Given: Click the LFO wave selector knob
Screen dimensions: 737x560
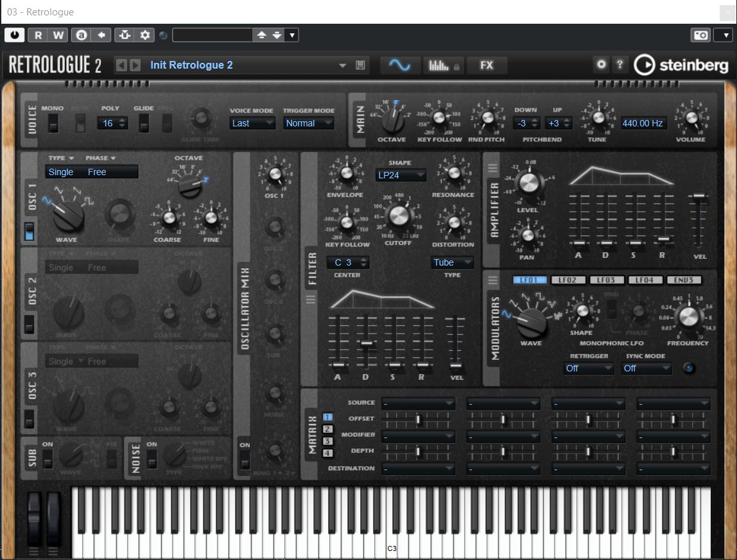Looking at the screenshot, I should [532, 322].
